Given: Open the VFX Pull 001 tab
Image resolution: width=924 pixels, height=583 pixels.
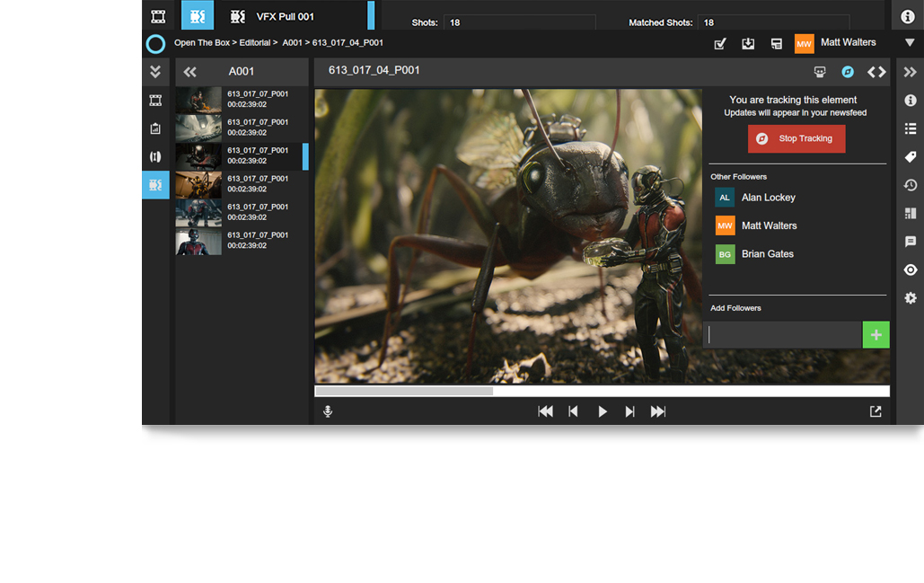Looking at the screenshot, I should [x=285, y=16].
